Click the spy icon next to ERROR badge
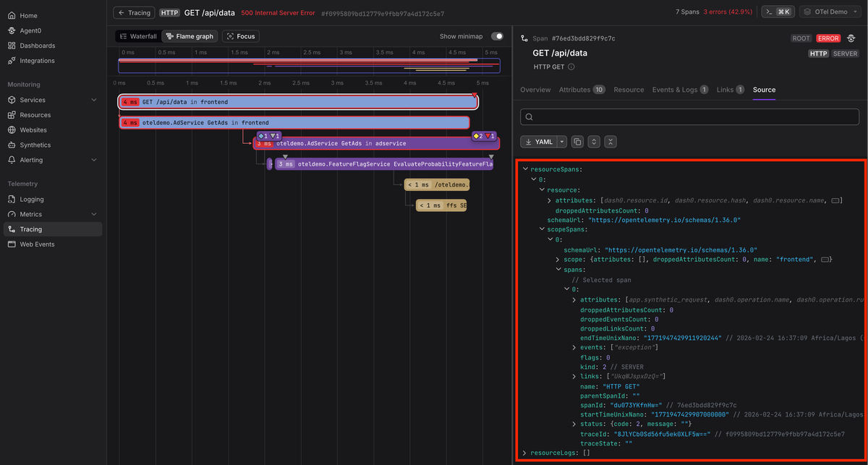Image resolution: width=868 pixels, height=465 pixels. [x=851, y=38]
